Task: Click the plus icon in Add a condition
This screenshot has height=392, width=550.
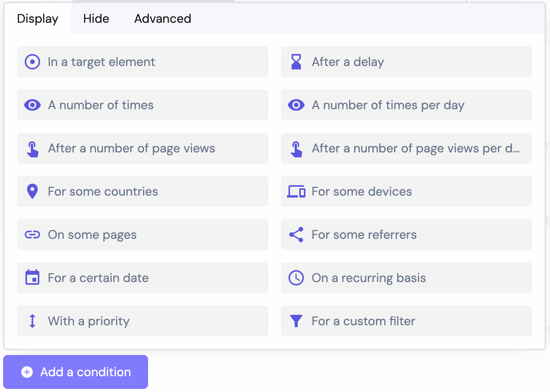Action: click(x=27, y=372)
